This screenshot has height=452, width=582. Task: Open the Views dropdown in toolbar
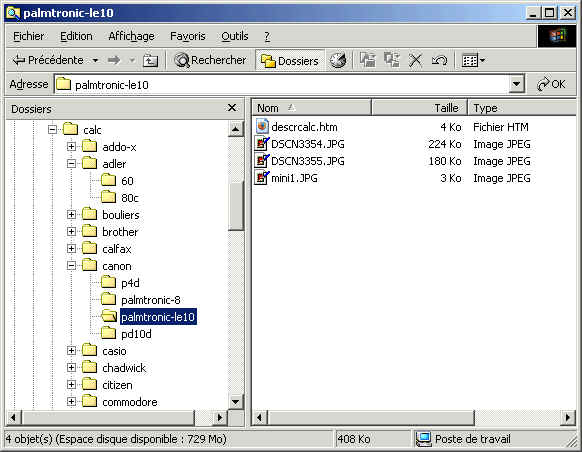click(473, 60)
